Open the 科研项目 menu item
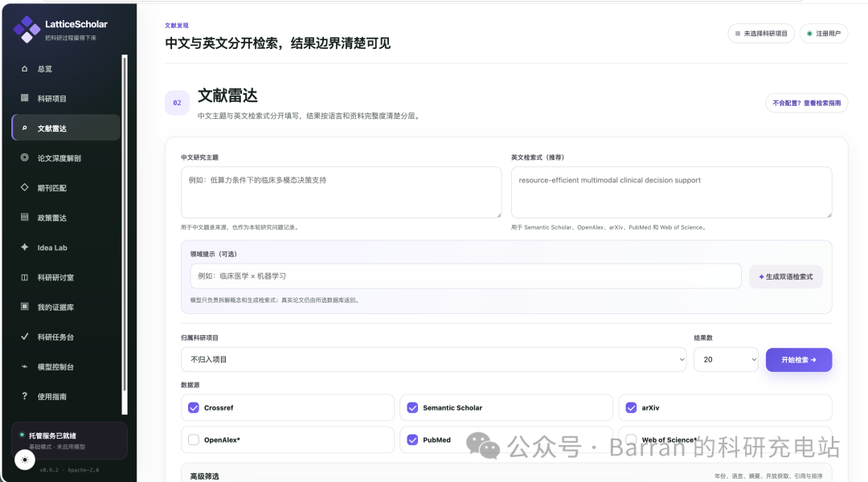The height and width of the screenshot is (482, 868). pyautogui.click(x=66, y=99)
